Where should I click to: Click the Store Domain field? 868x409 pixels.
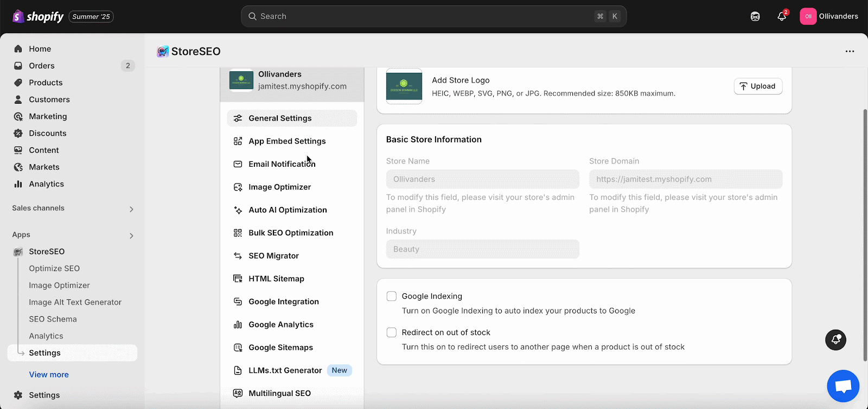pyautogui.click(x=686, y=179)
